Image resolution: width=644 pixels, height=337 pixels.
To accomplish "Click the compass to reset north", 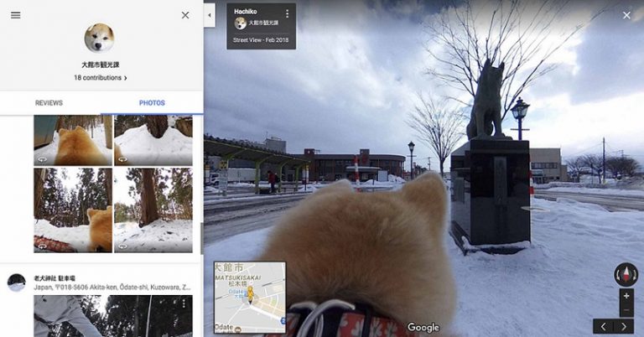I will pyautogui.click(x=625, y=274).
